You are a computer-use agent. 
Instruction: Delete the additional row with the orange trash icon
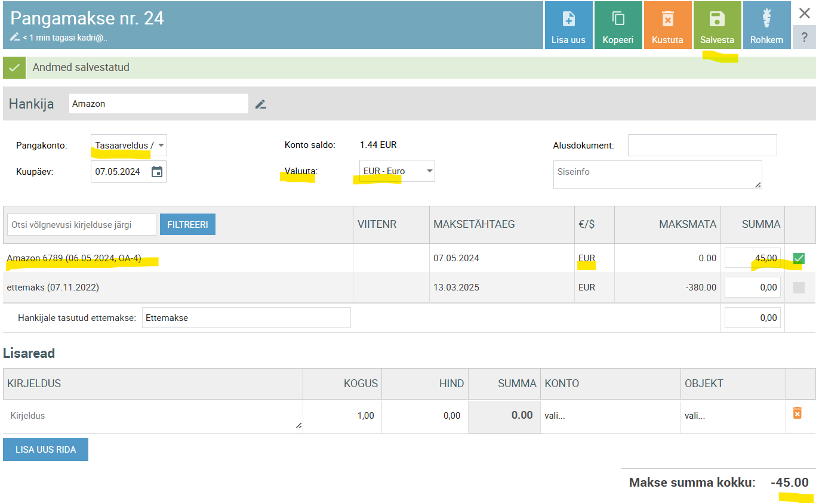(x=797, y=413)
